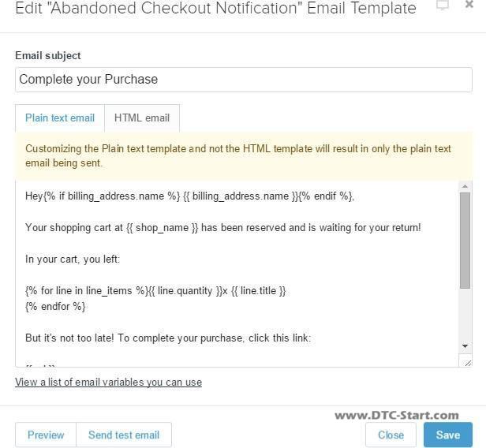Place cursor in the 'Hey{% if billing_address.name' line
Viewport: 486px width, 448px height.
coord(189,196)
